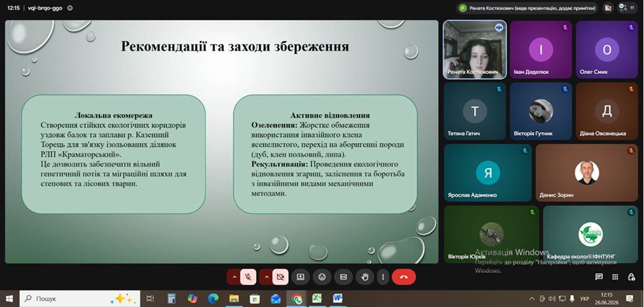644x307 pixels.
Task: Select Ярослав Адаменко participant tile
Action: (x=488, y=172)
